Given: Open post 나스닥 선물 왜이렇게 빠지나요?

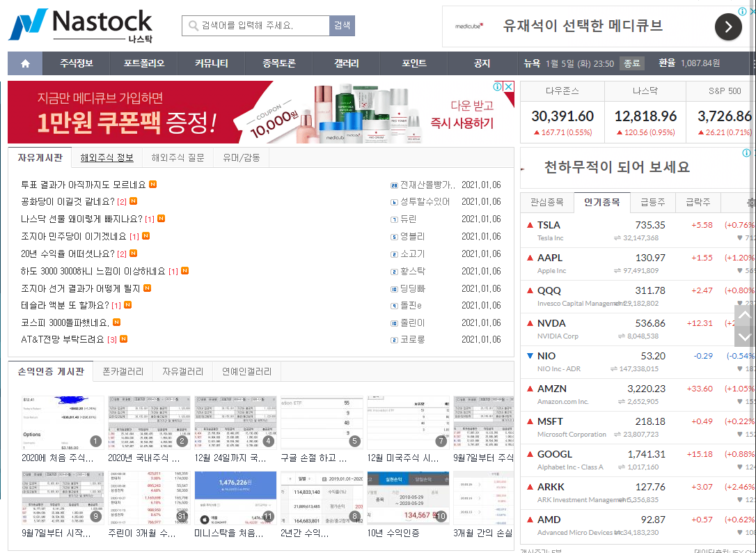Looking at the screenshot, I should (82, 219).
